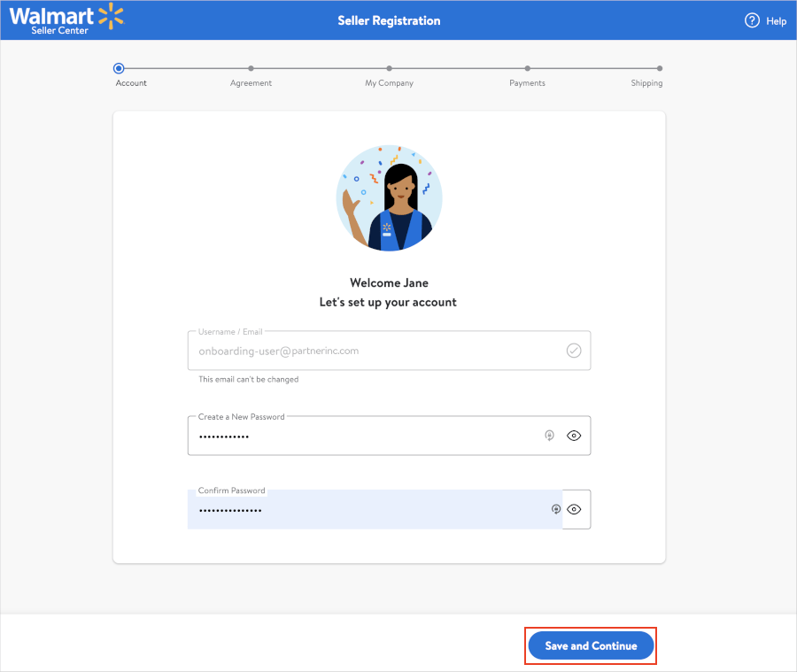The image size is (797, 672).
Task: Click the waving associate avatar illustration
Action: 389,198
